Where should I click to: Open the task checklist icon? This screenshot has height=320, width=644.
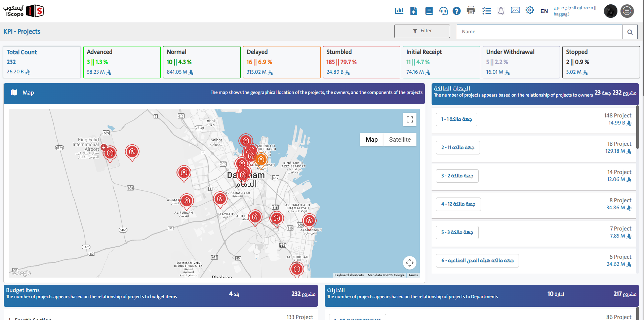[x=486, y=11]
